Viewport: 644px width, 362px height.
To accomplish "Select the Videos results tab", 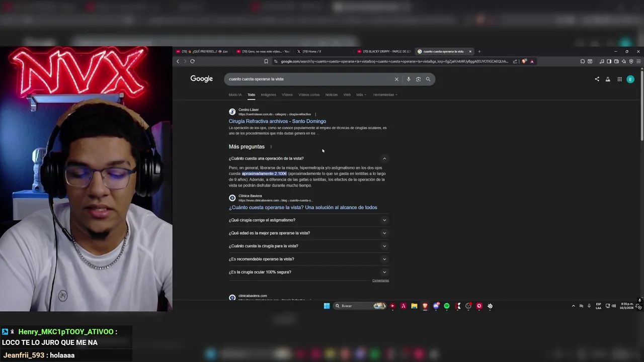I will tap(287, 95).
